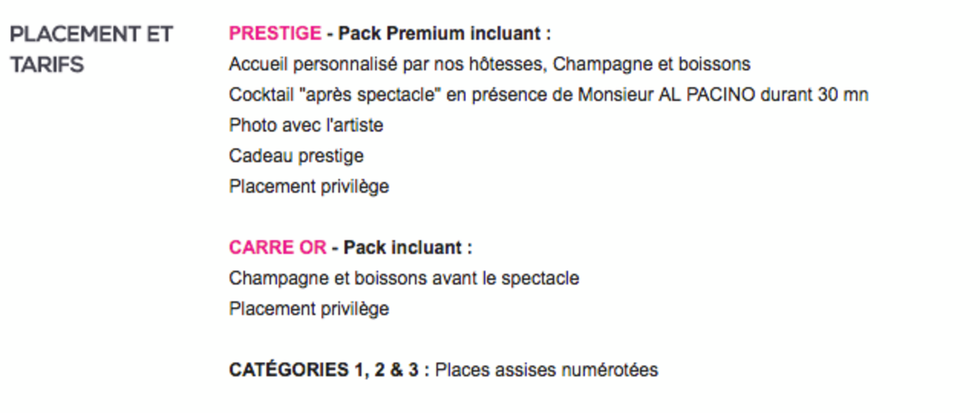Viewport: 980px width, 413px height.
Task: Click the Cadeau prestige line
Action: [x=296, y=156]
